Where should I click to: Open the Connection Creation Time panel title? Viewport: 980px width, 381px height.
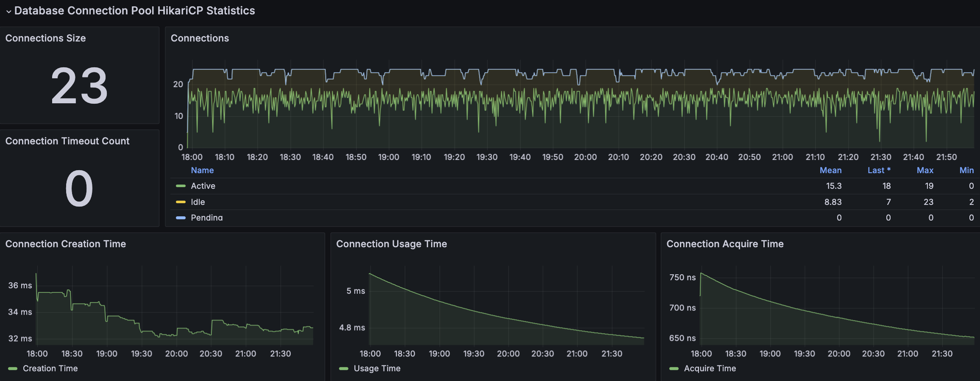[66, 244]
